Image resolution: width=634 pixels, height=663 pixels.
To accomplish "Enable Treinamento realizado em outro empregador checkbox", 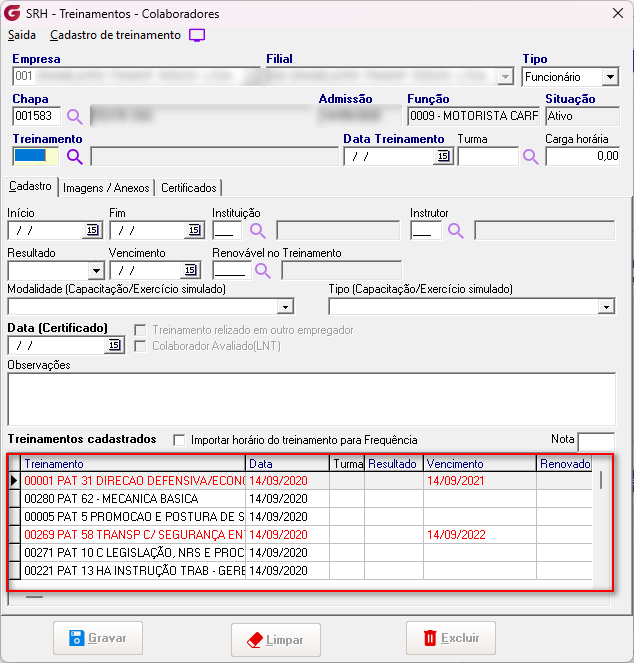I will tap(140, 330).
